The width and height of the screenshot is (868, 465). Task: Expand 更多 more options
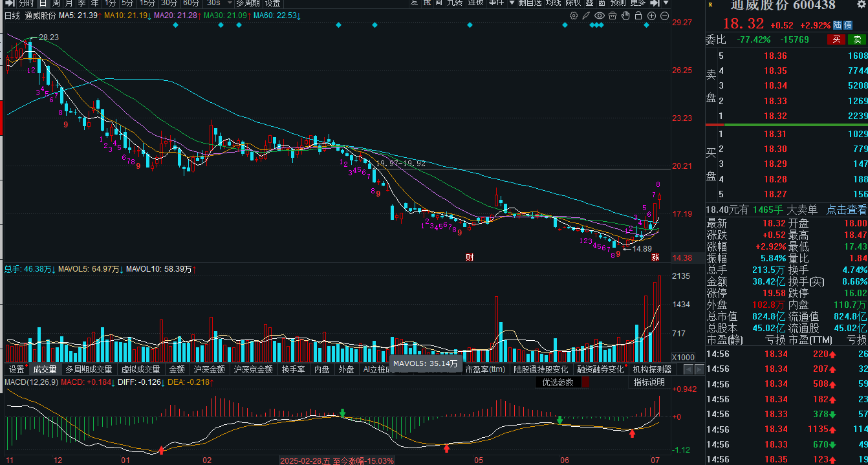[638, 3]
